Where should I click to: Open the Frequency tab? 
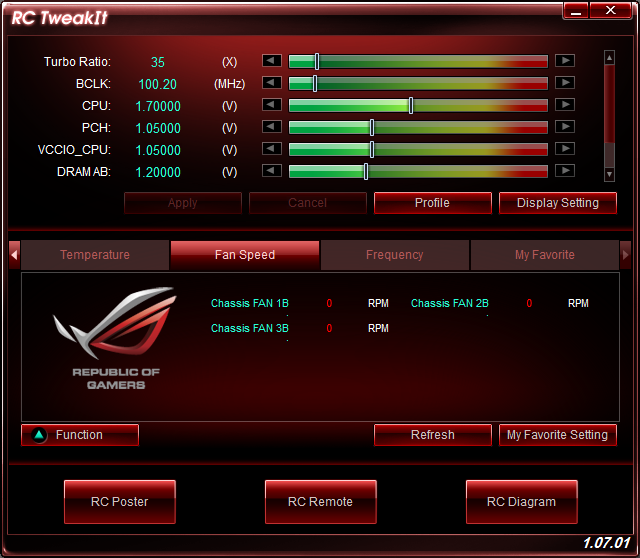click(x=395, y=255)
